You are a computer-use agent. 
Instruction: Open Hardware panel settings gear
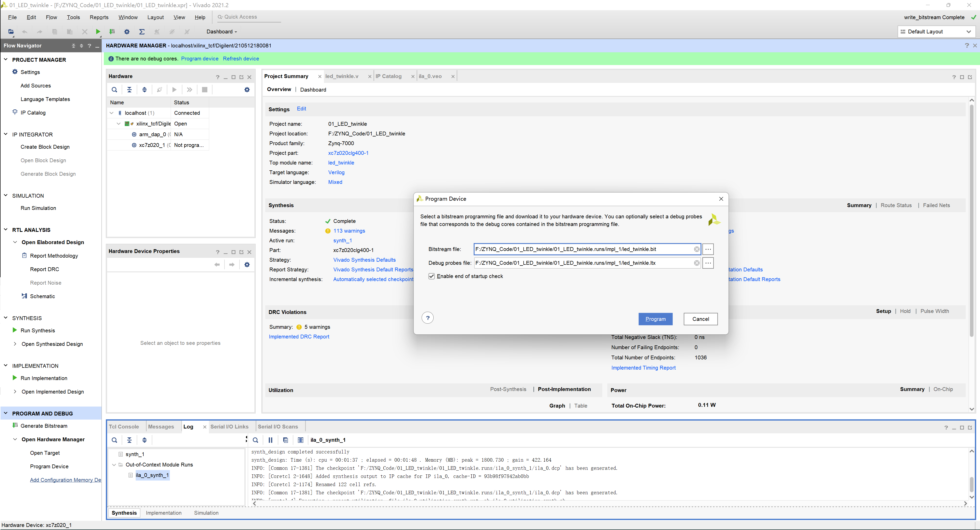tap(247, 90)
